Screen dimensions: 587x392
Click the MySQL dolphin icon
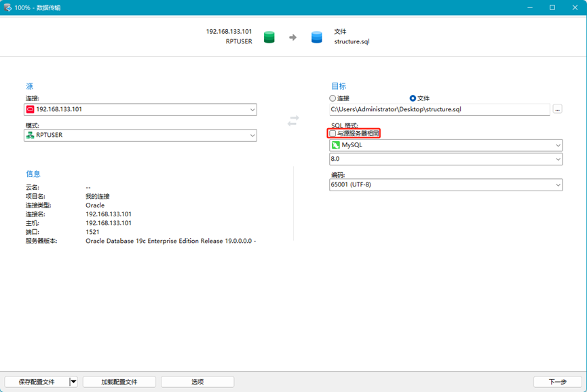coord(336,145)
